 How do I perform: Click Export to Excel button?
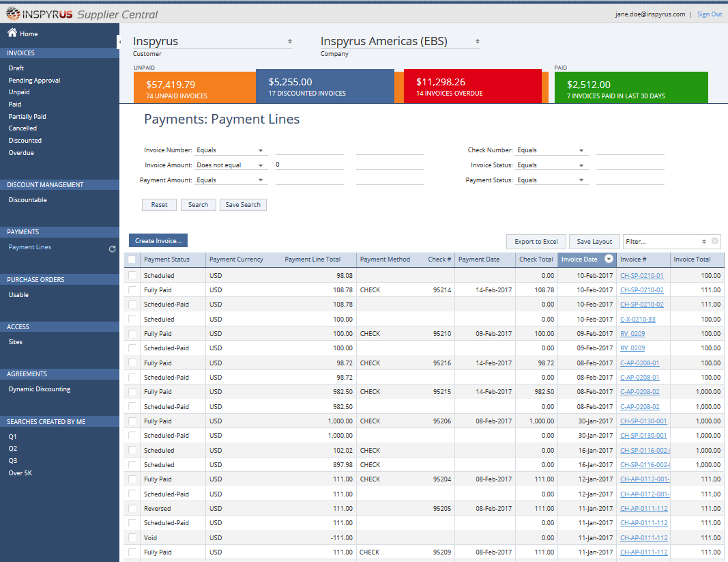[536, 241]
